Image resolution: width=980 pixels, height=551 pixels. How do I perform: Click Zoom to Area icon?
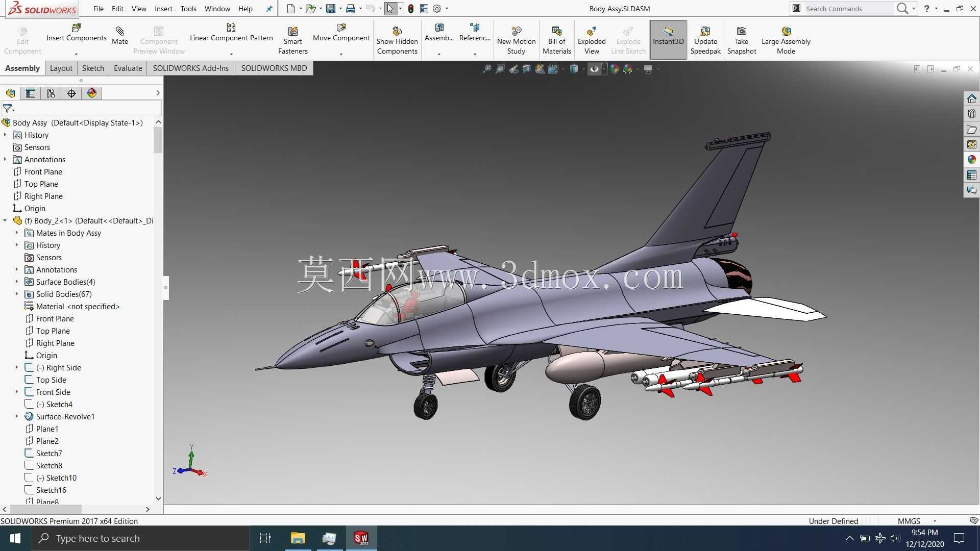501,69
